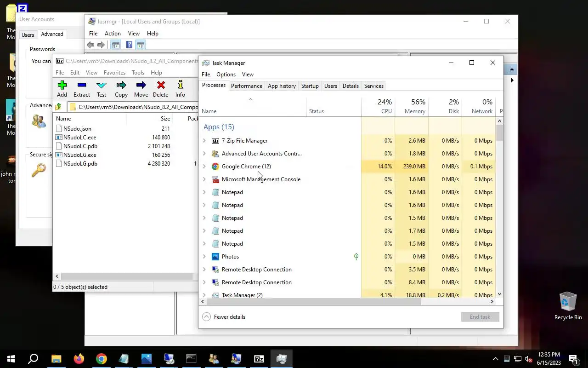Switch to the Services tab
This screenshot has width=588, height=368.
click(374, 86)
